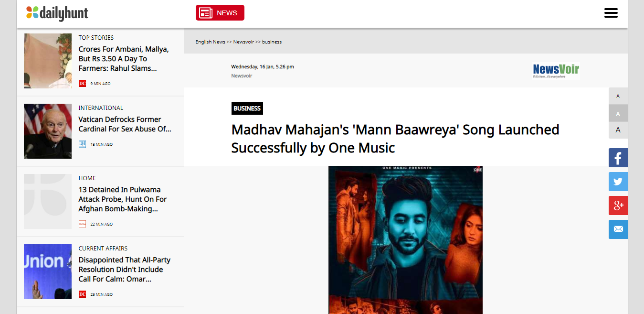Click the date Wednesday, 16 Jan, 5.26 pm
Image resolution: width=644 pixels, height=314 pixels.
tap(263, 66)
